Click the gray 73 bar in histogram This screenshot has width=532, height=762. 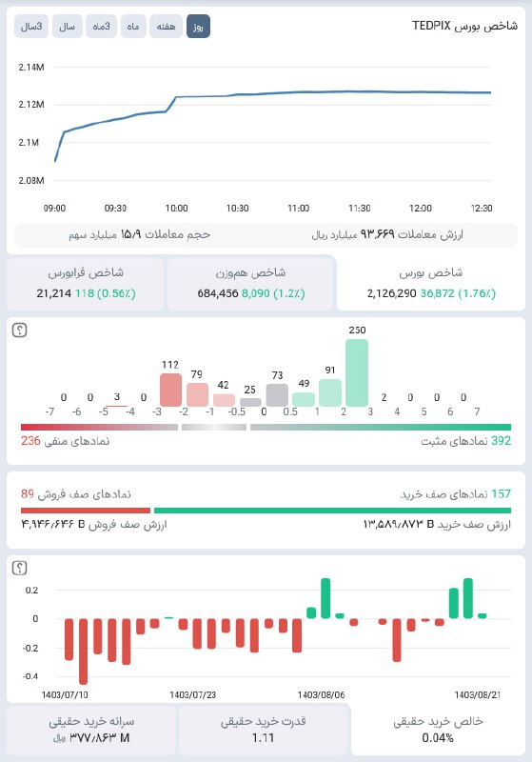(x=277, y=395)
